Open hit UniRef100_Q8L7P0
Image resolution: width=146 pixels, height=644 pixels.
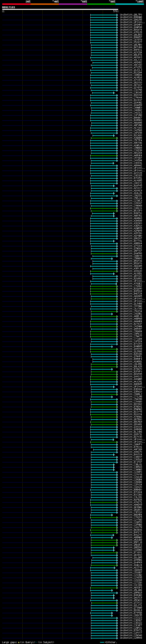coord(131,15)
